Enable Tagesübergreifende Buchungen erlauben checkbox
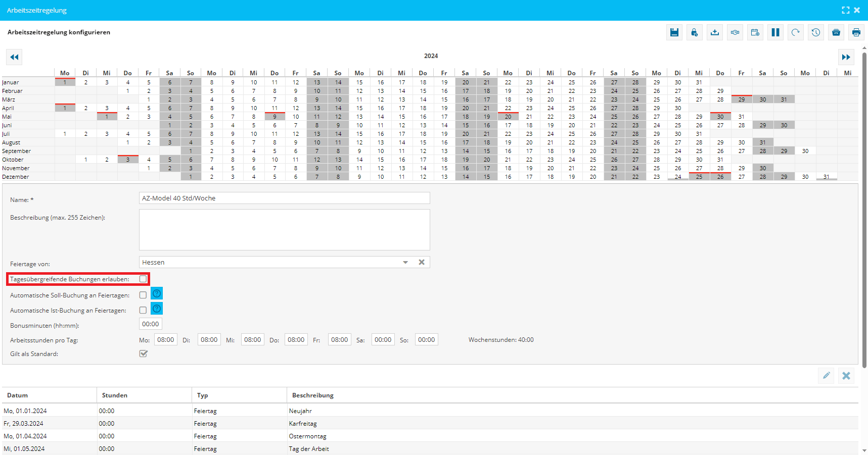 click(143, 279)
